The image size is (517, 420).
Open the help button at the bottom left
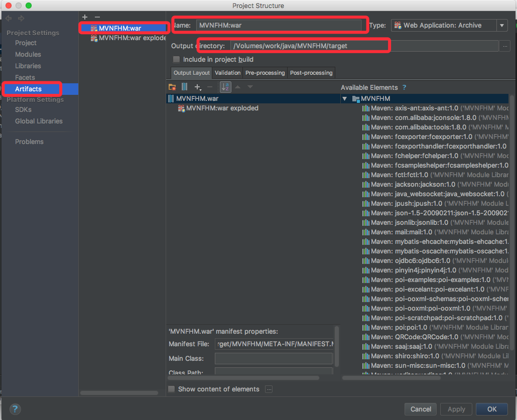pos(15,409)
